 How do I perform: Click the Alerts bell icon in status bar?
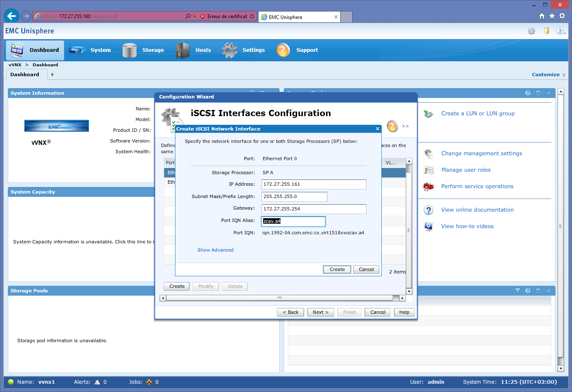coord(97,382)
